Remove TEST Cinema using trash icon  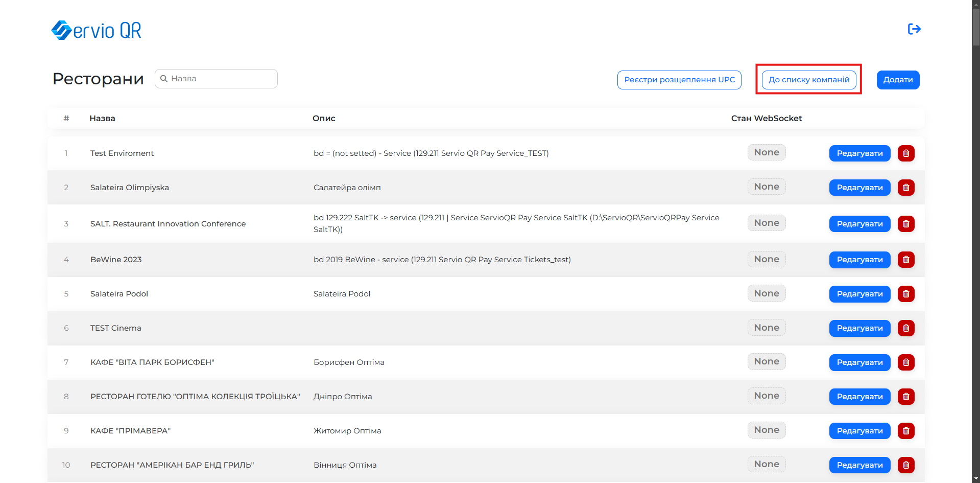point(905,328)
